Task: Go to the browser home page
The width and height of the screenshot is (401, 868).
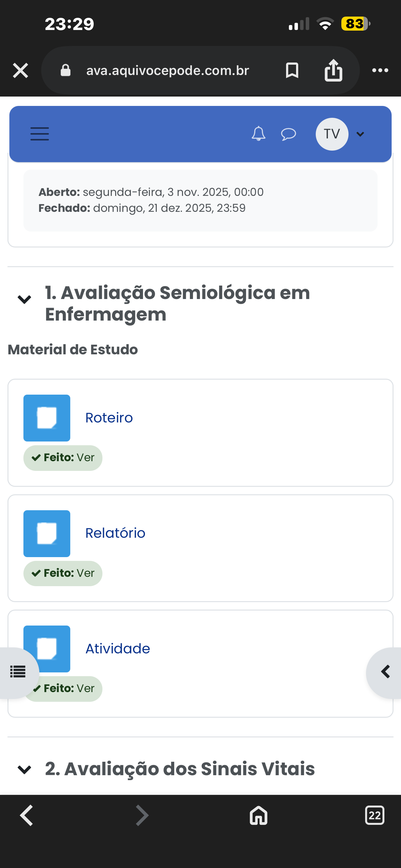Action: tap(258, 816)
